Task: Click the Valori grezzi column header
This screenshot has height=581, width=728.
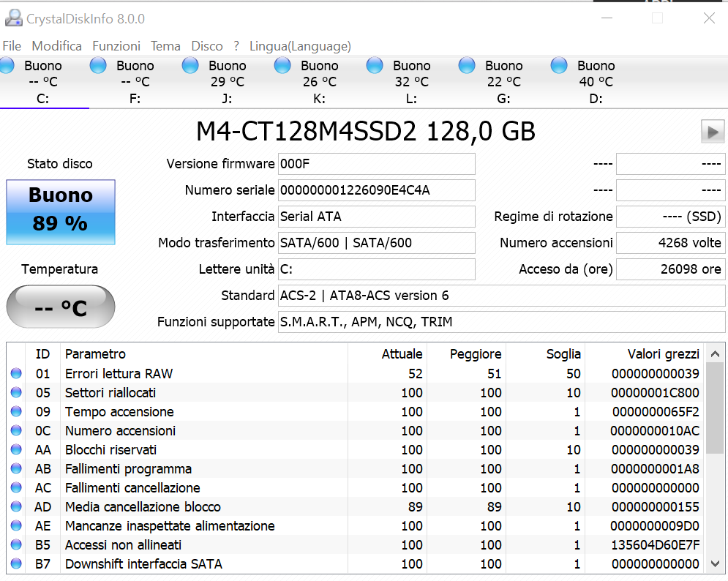Action: tap(645, 354)
